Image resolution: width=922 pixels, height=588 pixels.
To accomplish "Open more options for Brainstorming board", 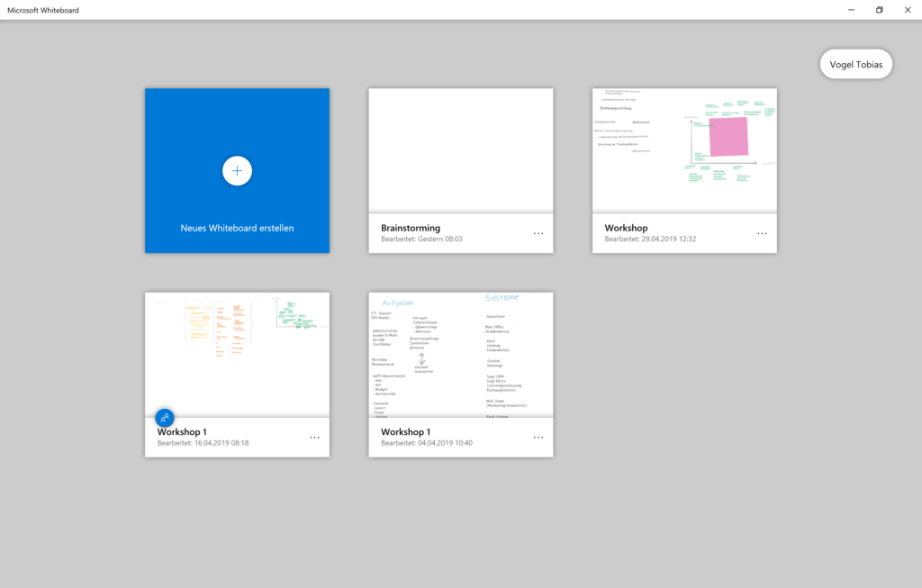I will pos(538,233).
